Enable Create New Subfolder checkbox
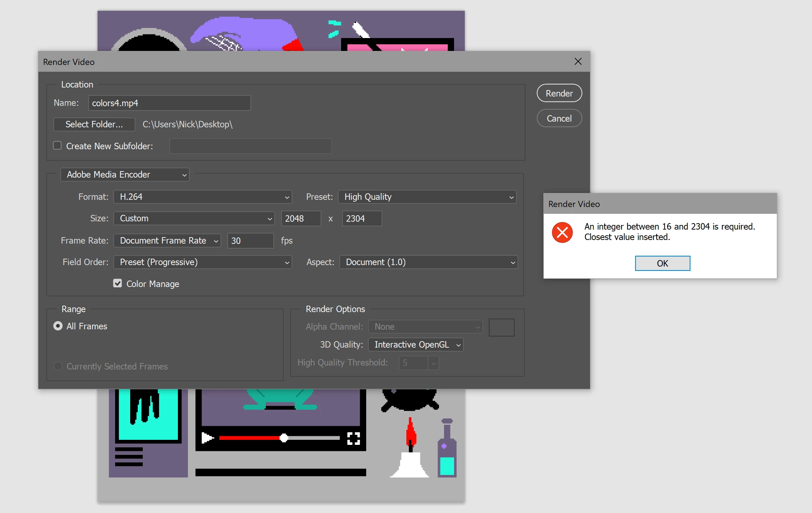This screenshot has width=812, height=513. pyautogui.click(x=57, y=146)
